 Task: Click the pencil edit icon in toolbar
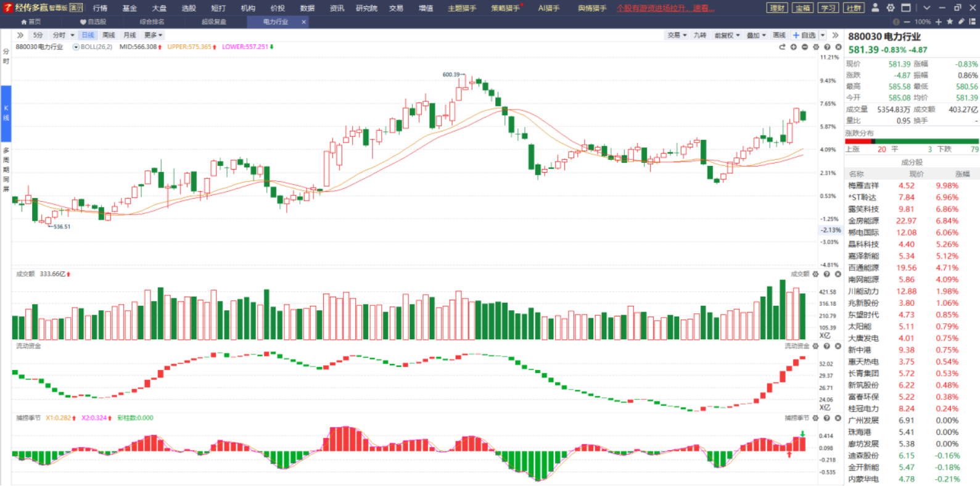pos(961,22)
